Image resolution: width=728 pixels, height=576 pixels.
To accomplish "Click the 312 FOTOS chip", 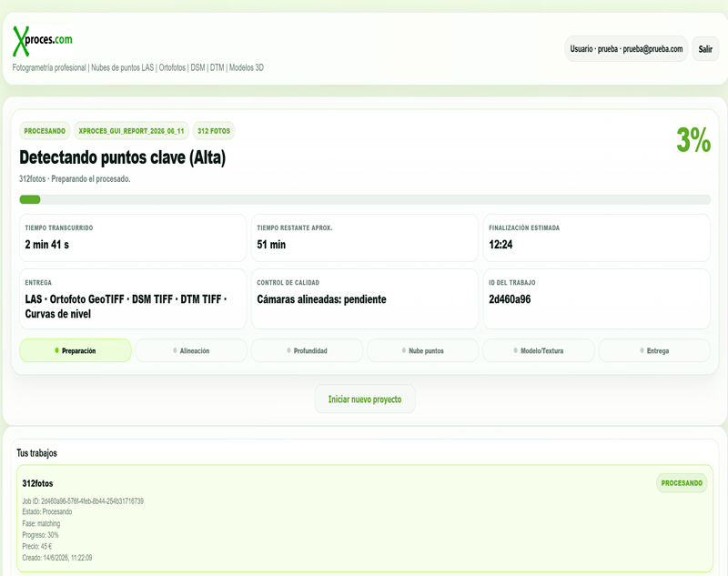I will 214,131.
